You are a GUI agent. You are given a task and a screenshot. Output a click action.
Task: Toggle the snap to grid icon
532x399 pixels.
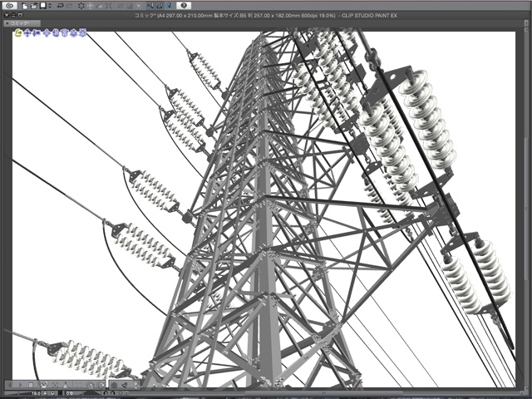[169, 6]
